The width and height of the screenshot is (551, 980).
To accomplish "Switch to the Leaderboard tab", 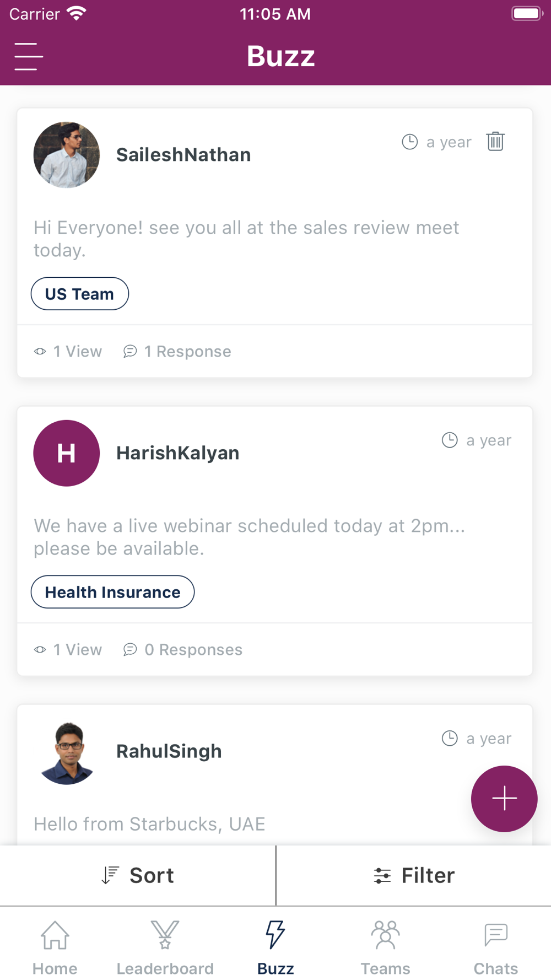I will click(x=165, y=948).
